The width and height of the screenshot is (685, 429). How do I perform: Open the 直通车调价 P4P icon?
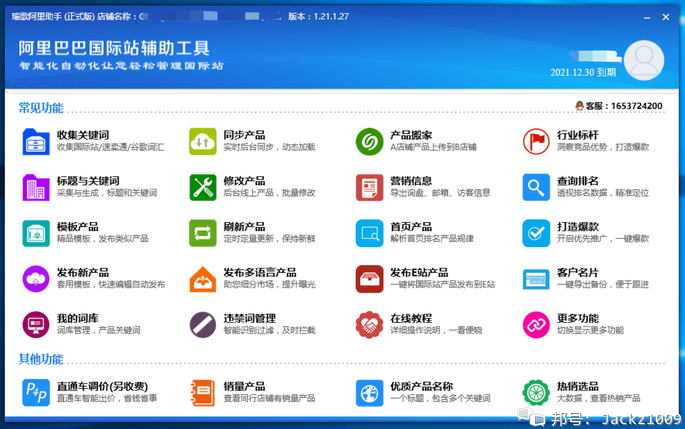pos(36,393)
